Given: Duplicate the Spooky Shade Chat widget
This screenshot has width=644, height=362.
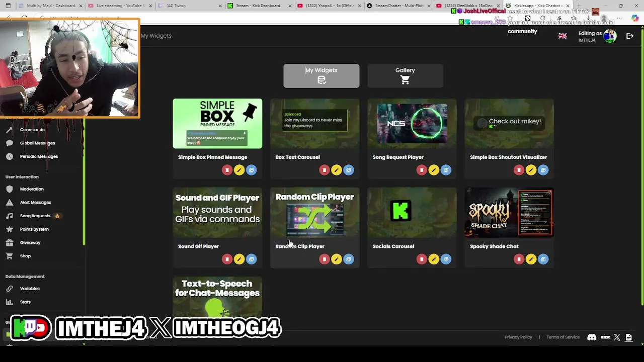Looking at the screenshot, I should tap(543, 259).
